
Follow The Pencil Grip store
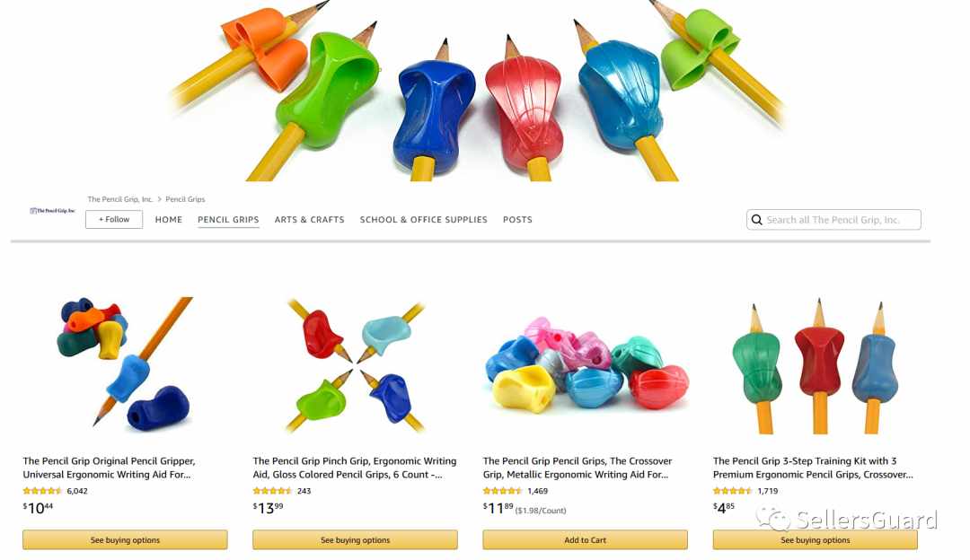click(114, 220)
